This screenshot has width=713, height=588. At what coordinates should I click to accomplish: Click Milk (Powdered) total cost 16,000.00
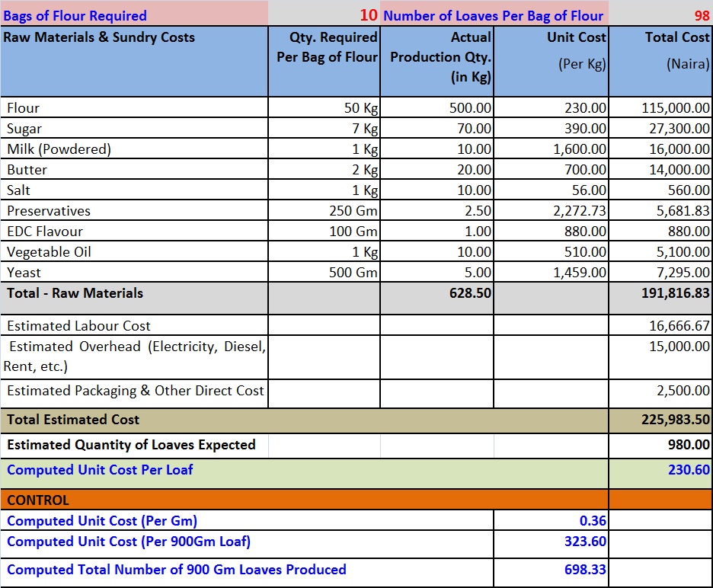pos(679,149)
